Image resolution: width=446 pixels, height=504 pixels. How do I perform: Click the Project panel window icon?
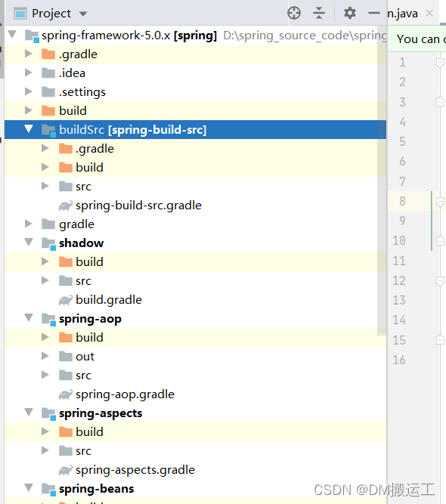pos(20,14)
